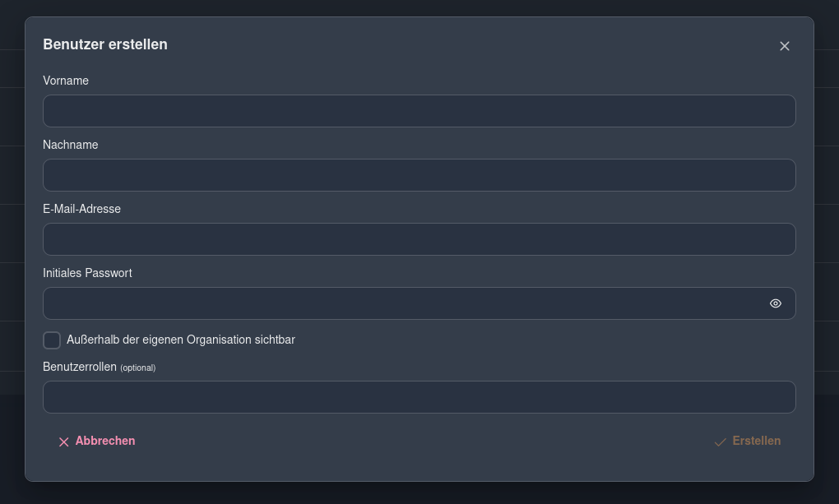
Task: Click inside the Initiales Passwort field
Action: tap(403, 303)
